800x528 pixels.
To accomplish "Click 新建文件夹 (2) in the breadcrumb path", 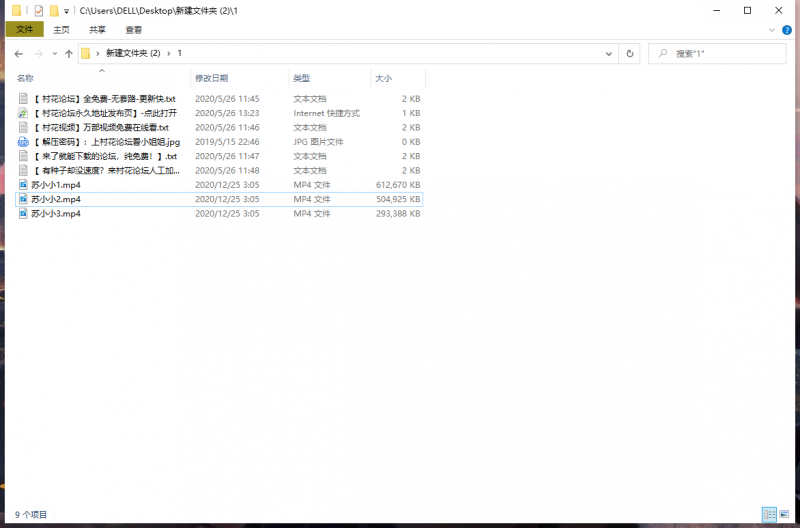I will point(133,53).
